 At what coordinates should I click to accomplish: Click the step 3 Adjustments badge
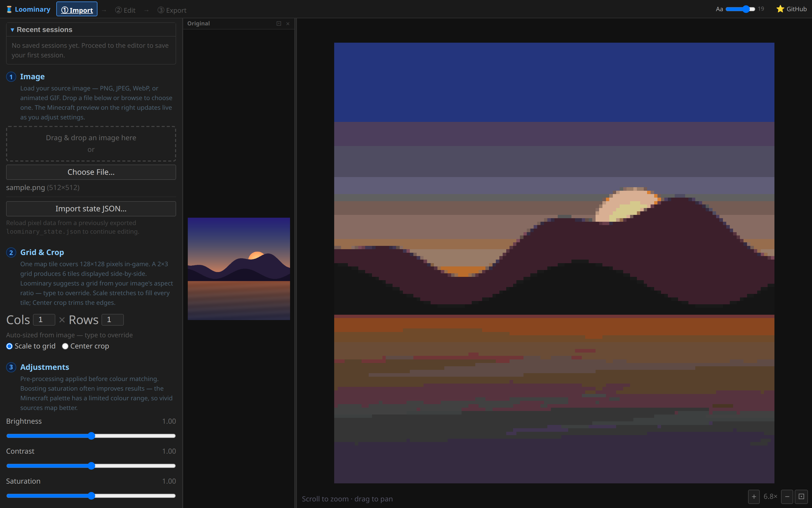tap(11, 367)
